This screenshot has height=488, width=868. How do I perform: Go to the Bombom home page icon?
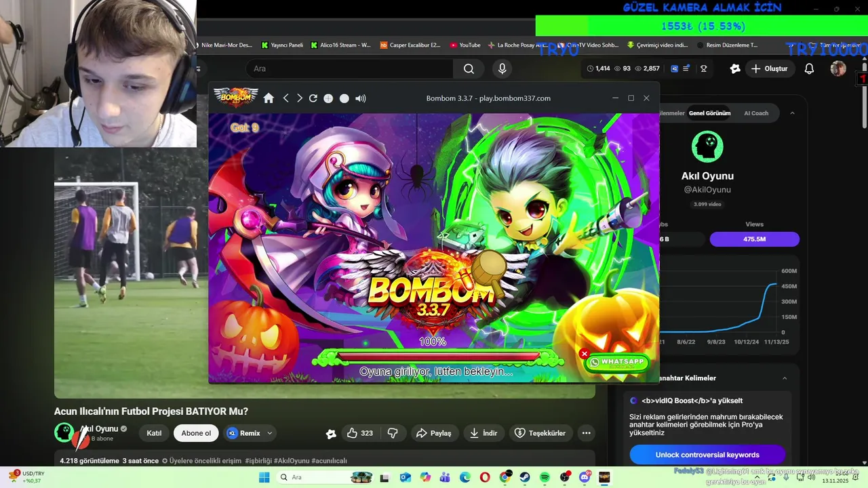point(269,98)
